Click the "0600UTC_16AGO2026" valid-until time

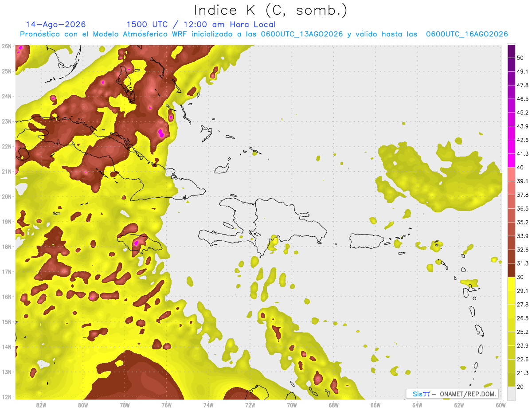click(x=467, y=34)
